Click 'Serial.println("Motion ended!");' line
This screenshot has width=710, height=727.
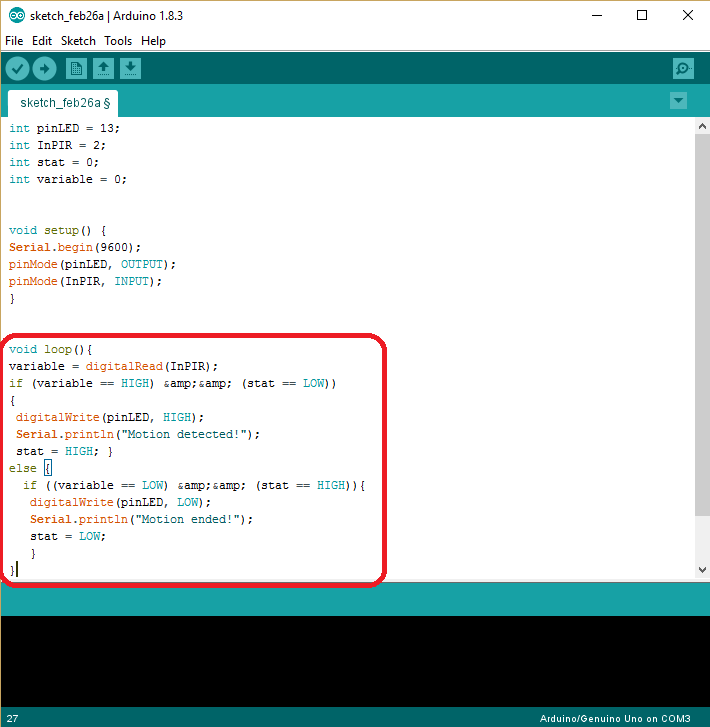[x=141, y=520]
